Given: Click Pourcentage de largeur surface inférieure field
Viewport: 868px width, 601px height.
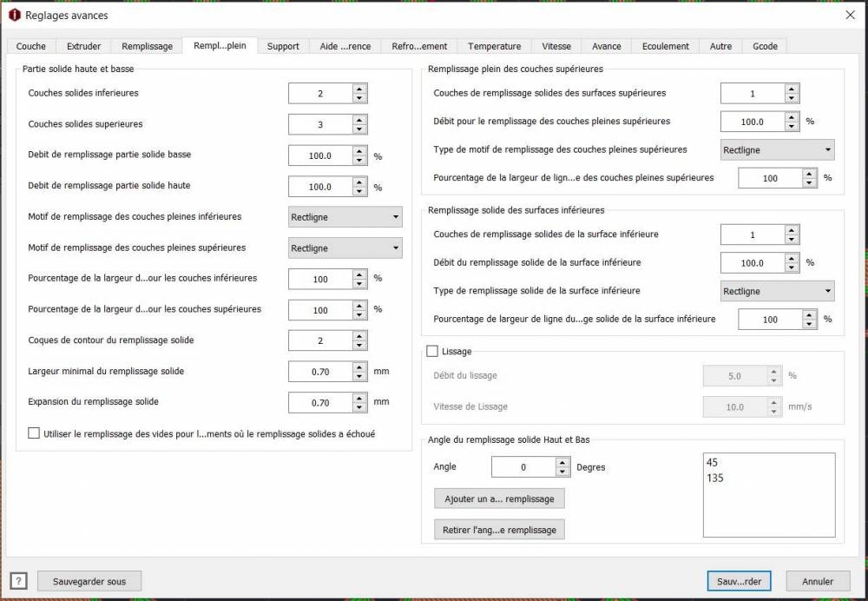Looking at the screenshot, I should pos(771,319).
